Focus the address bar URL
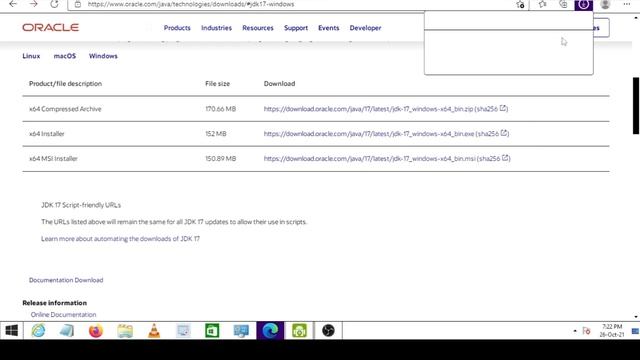 [191, 4]
